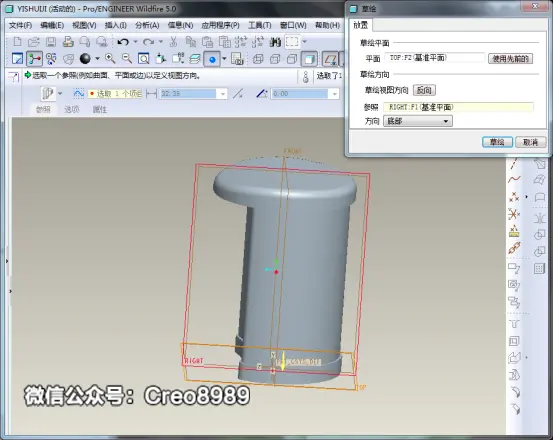Click the Refit view icon
This screenshot has height=440, width=554.
pos(143,59)
